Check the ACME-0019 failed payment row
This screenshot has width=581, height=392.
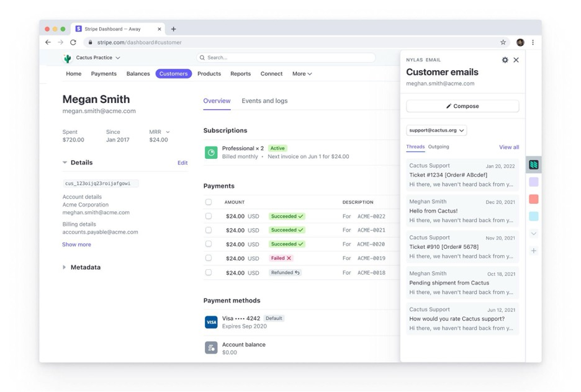point(209,257)
